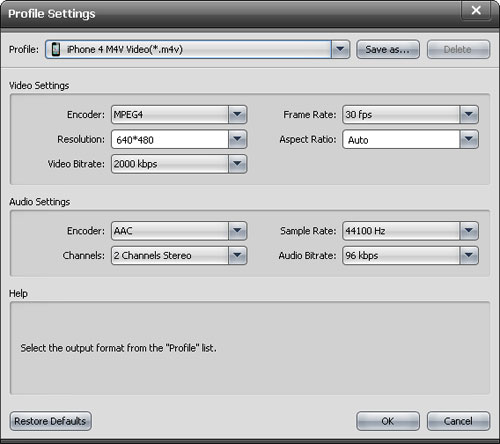Viewport: 500px width, 444px height.
Task: Confirm settings with the OK button
Action: [x=388, y=421]
